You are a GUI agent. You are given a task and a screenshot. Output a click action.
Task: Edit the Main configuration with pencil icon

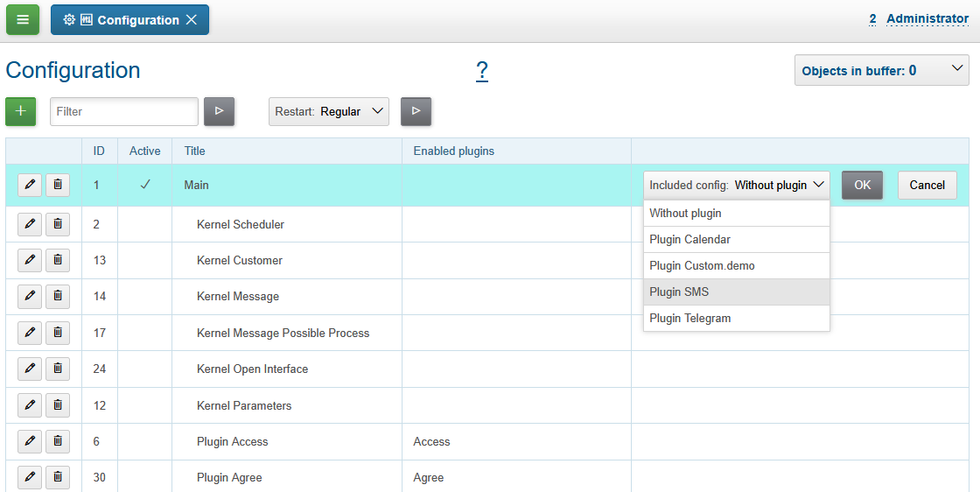pyautogui.click(x=30, y=185)
